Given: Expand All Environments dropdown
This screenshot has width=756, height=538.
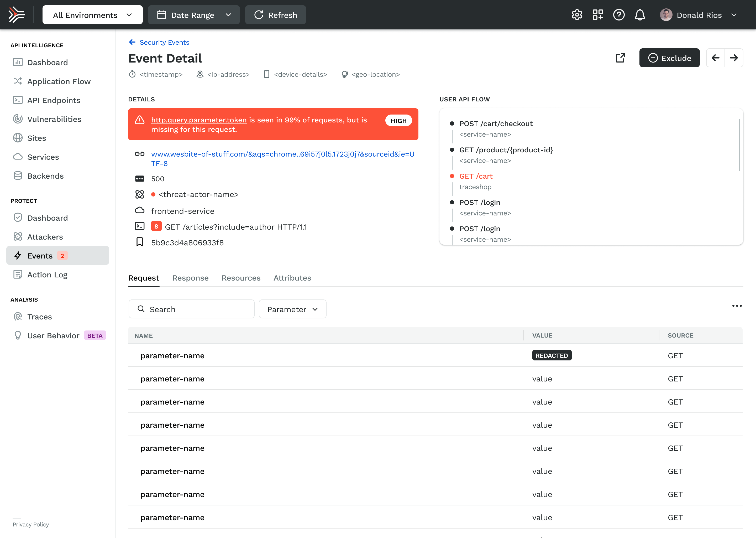Looking at the screenshot, I should pos(92,15).
